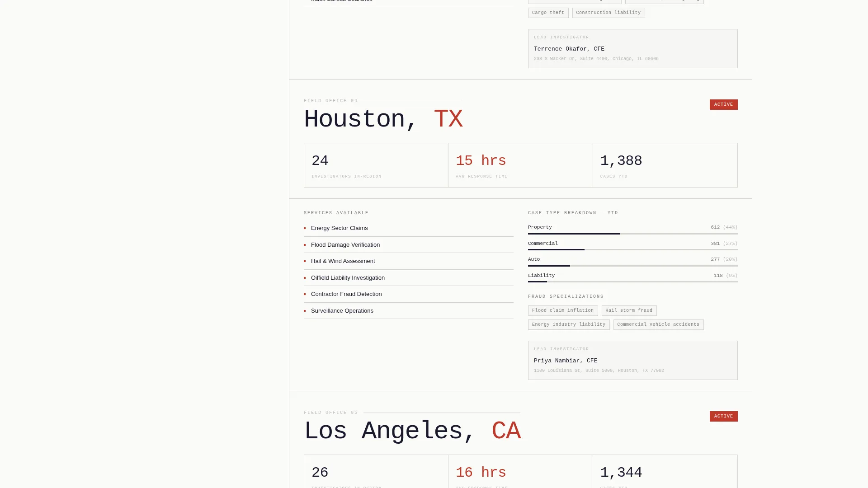Viewport: 868px width, 488px height.
Task: Click the Property case type progress bar
Action: [633, 234]
